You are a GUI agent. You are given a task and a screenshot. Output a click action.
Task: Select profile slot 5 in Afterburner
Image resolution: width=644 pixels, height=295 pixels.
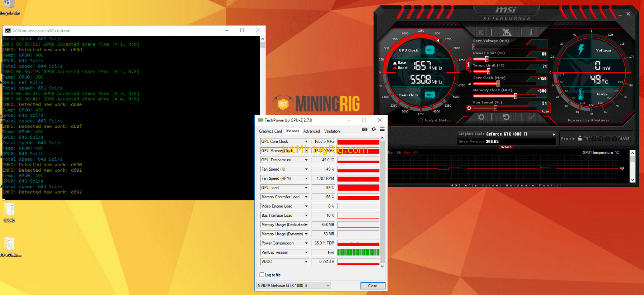614,138
